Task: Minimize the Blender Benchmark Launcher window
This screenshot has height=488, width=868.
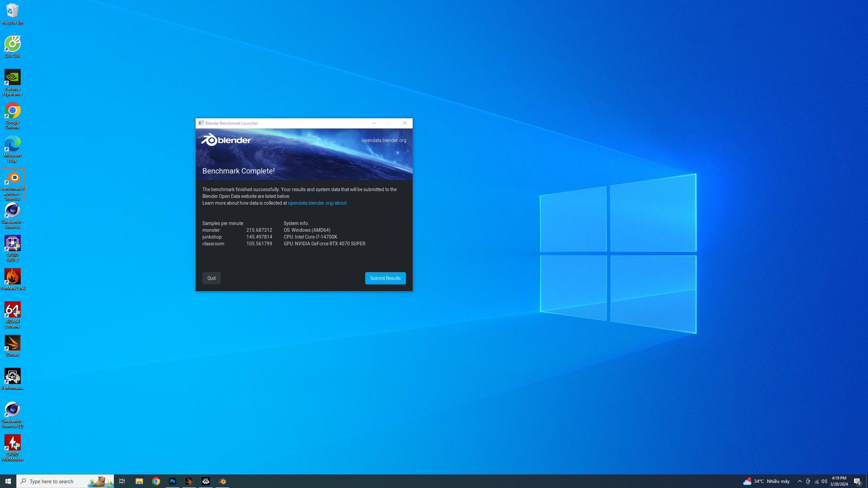Action: [374, 123]
